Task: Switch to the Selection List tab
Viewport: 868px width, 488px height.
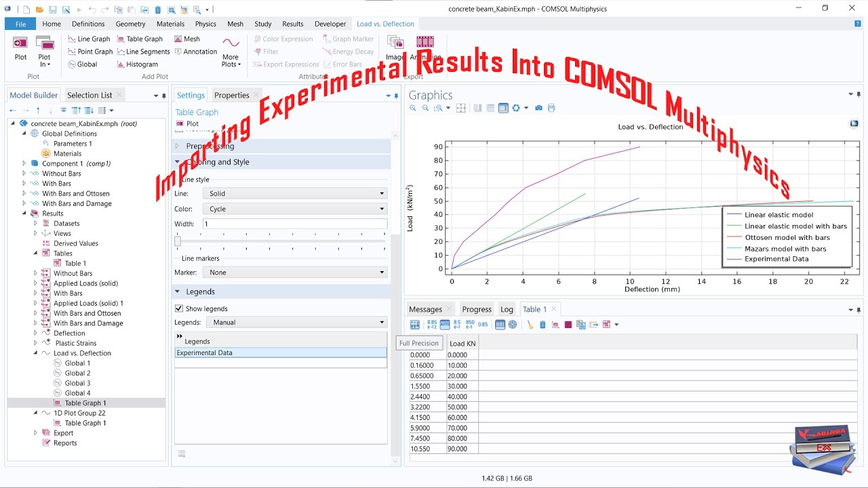Action: click(x=90, y=95)
